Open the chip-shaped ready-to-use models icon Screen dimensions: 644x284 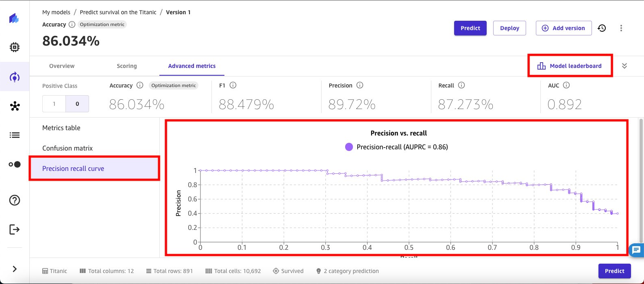pos(15,47)
